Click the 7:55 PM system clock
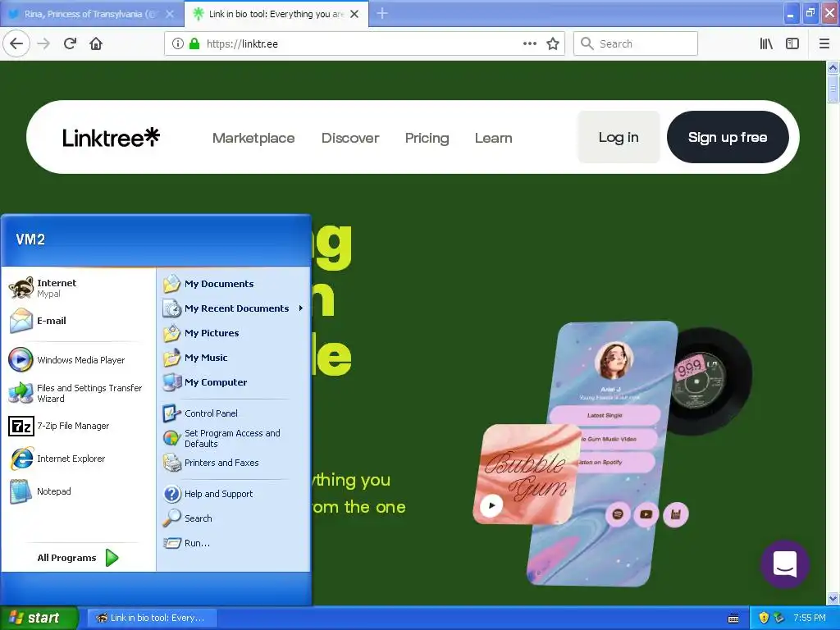Image resolution: width=840 pixels, height=630 pixels. pyautogui.click(x=810, y=618)
